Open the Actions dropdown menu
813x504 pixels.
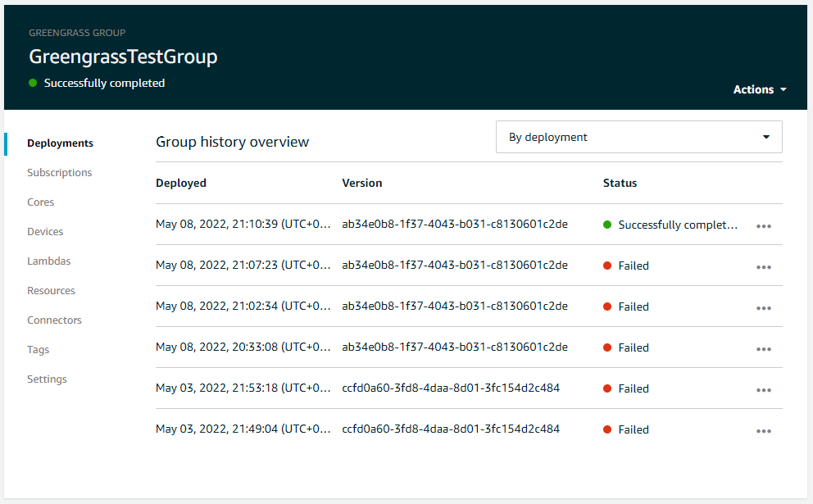(x=760, y=89)
